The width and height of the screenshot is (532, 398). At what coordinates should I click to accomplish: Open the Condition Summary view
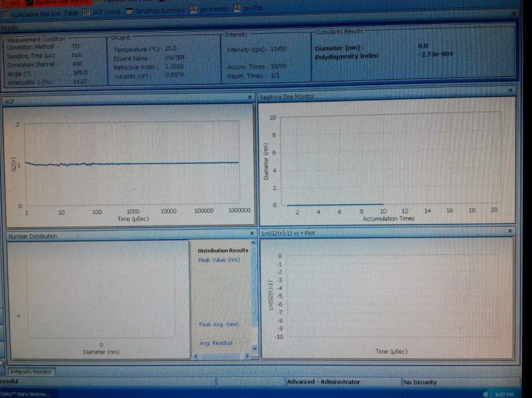coord(154,11)
